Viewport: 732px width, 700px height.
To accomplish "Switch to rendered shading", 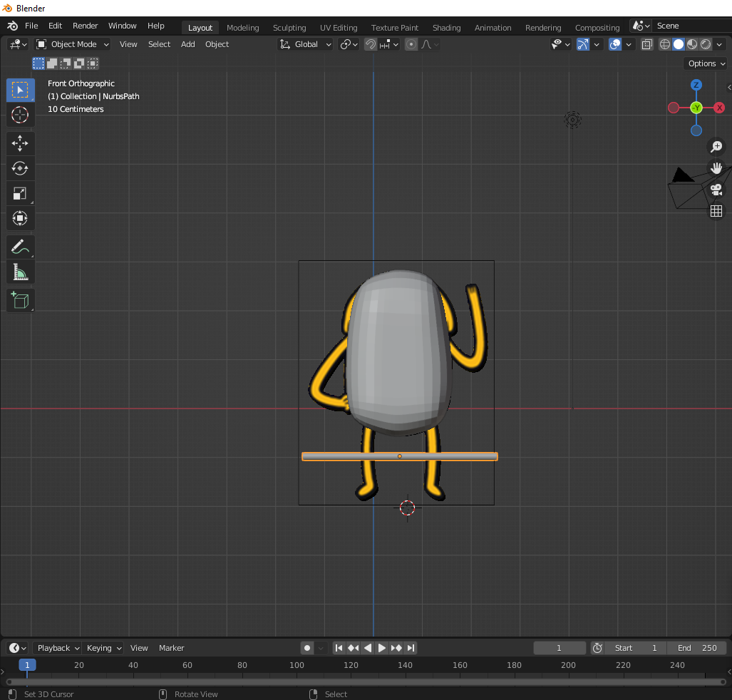I will pyautogui.click(x=706, y=44).
